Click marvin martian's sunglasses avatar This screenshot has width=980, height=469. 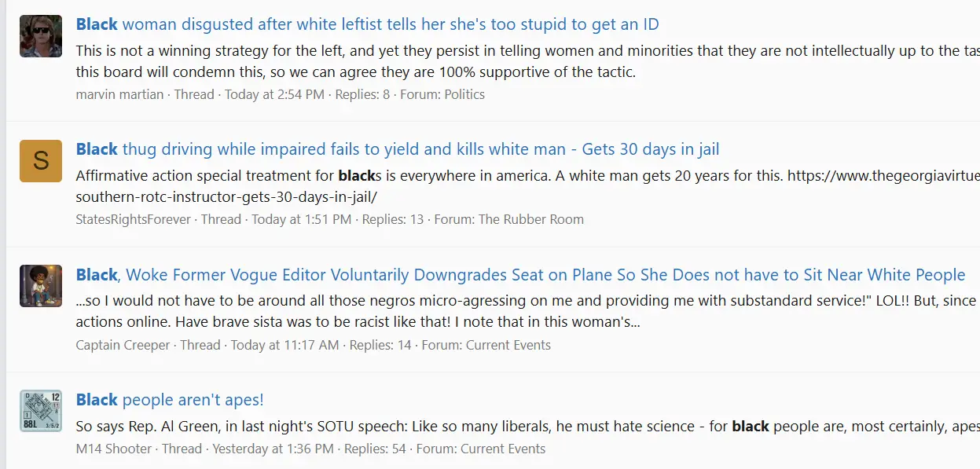(x=41, y=36)
